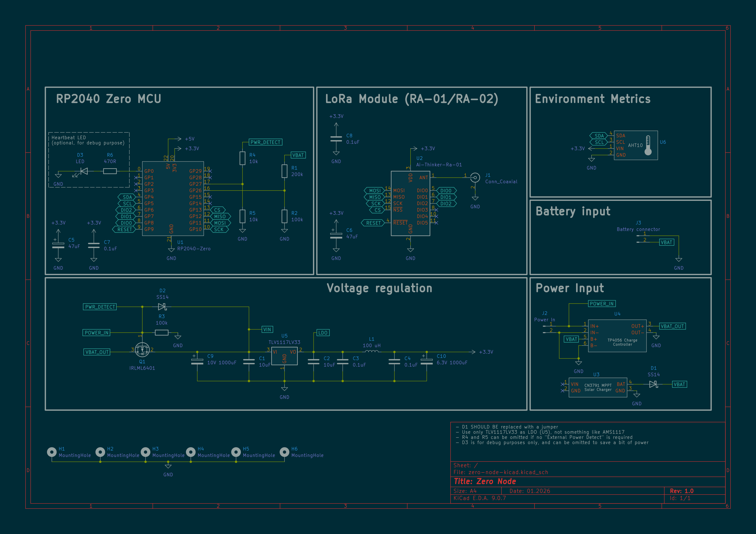Click the Q1 IRLML6401 MOSFET symbol

pyautogui.click(x=142, y=350)
